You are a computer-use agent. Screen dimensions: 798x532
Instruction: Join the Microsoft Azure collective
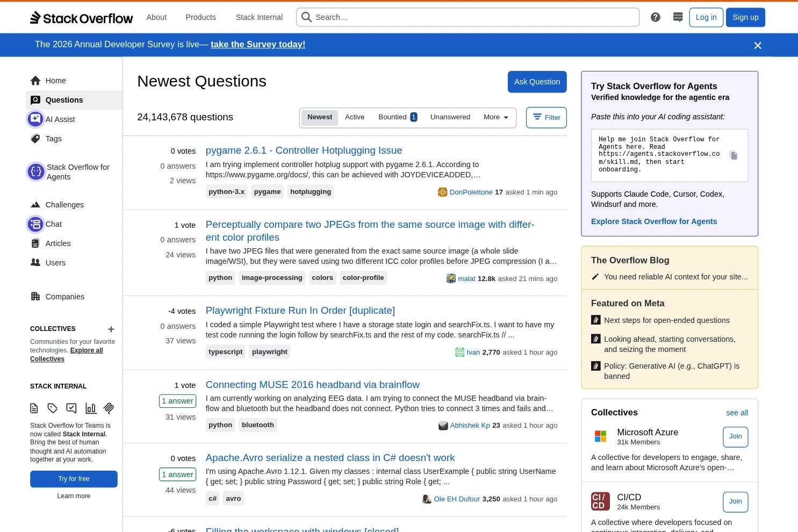tap(735, 437)
